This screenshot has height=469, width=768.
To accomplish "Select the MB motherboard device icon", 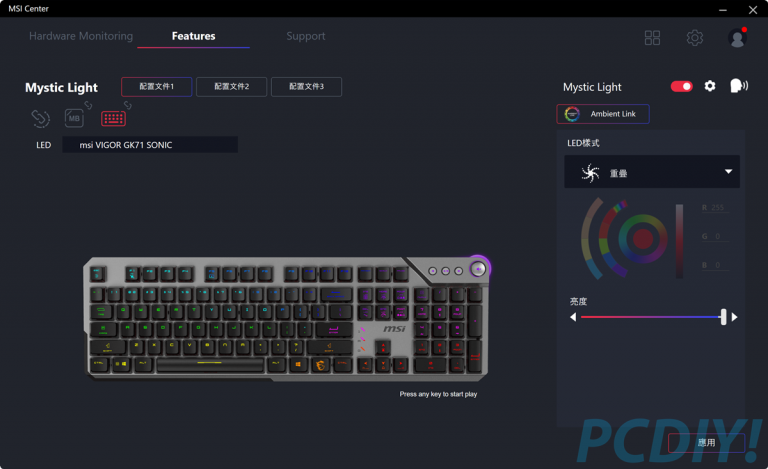I will [74, 118].
